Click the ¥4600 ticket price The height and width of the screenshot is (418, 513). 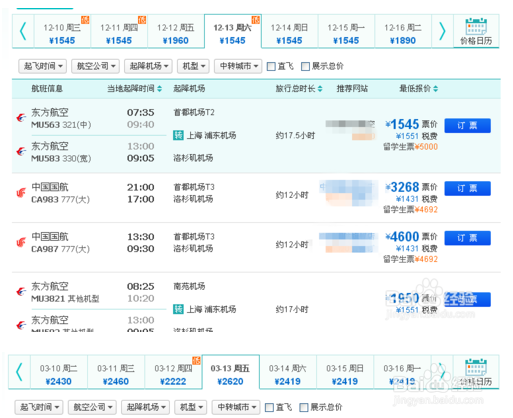(x=403, y=237)
